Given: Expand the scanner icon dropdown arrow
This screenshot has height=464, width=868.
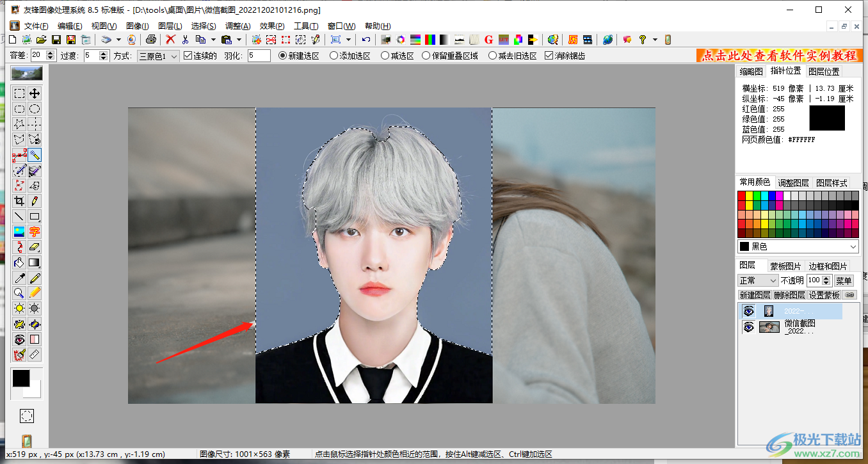Looking at the screenshot, I should 118,40.
